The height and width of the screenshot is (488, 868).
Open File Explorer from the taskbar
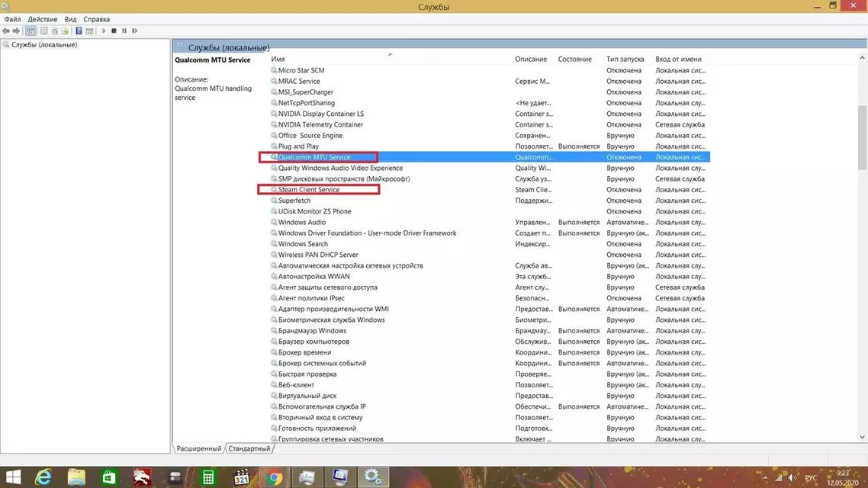click(76, 477)
